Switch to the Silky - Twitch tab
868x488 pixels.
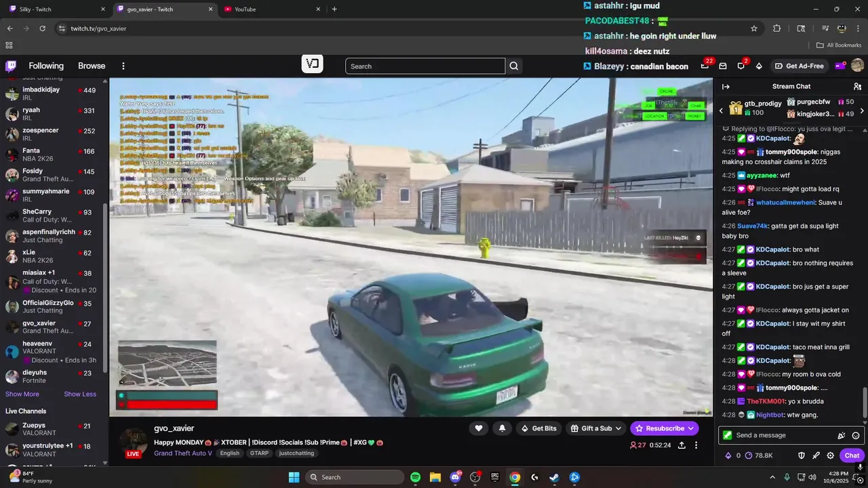pos(58,9)
